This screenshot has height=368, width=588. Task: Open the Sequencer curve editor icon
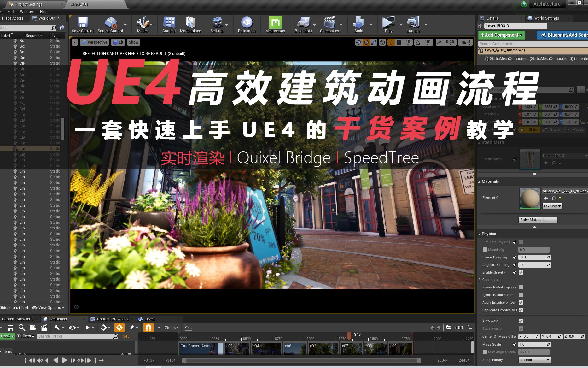click(x=188, y=328)
